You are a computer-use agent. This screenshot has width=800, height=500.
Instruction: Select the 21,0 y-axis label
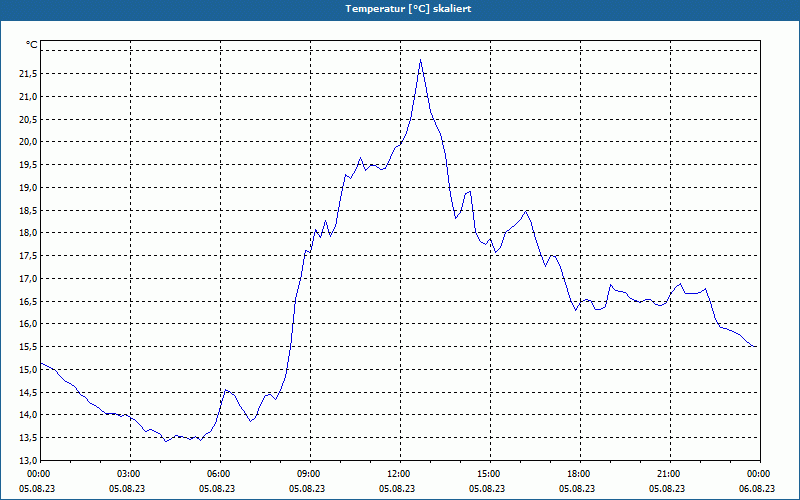coord(28,96)
